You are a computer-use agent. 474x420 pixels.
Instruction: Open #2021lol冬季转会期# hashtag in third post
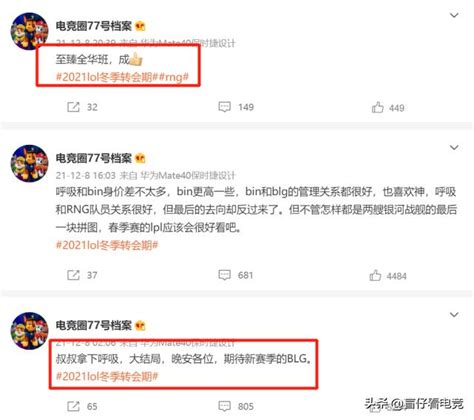(x=107, y=376)
